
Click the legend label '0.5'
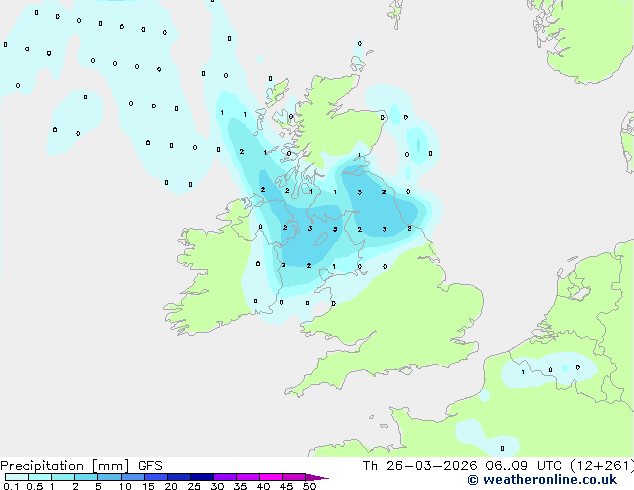coord(34,486)
